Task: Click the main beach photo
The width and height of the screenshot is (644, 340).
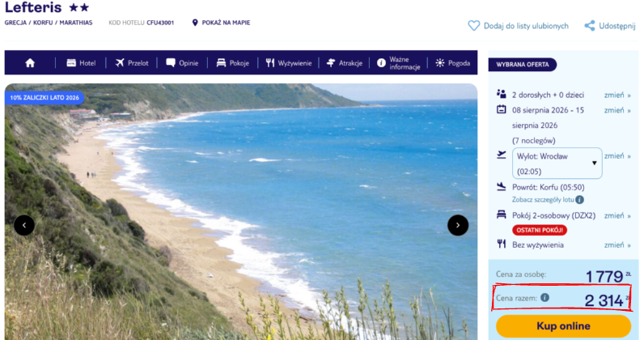Action: [x=241, y=212]
